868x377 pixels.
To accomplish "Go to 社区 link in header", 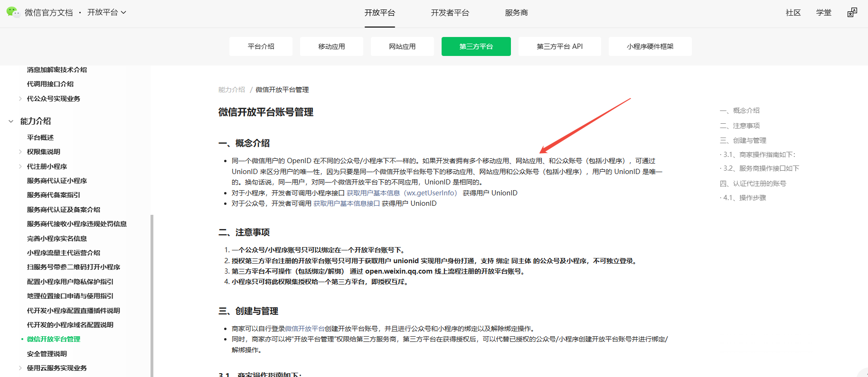I will coord(793,13).
